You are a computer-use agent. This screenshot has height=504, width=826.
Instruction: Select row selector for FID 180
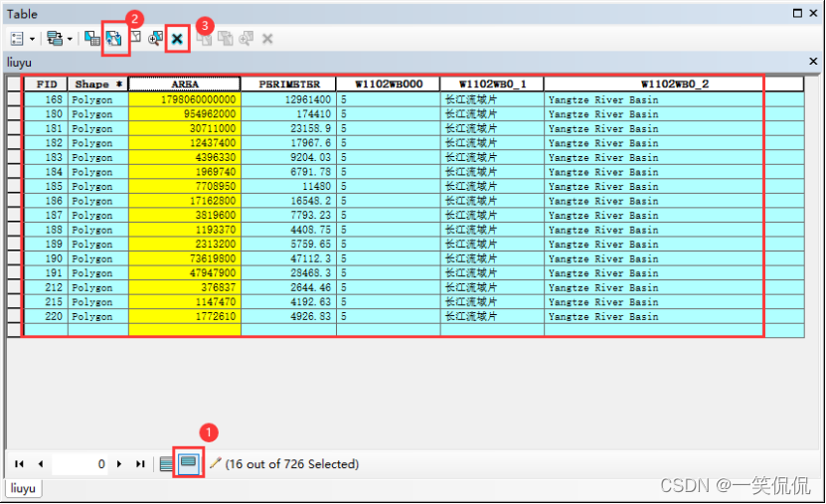[14, 113]
